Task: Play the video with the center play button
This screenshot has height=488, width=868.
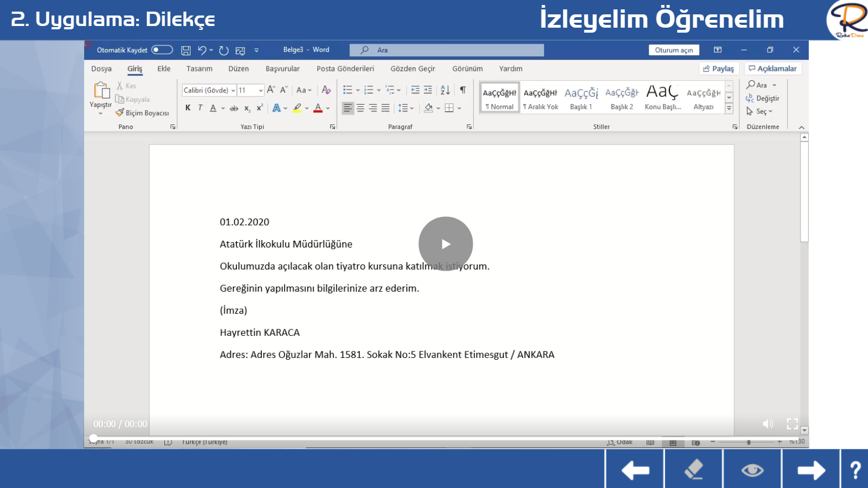Action: (x=446, y=244)
